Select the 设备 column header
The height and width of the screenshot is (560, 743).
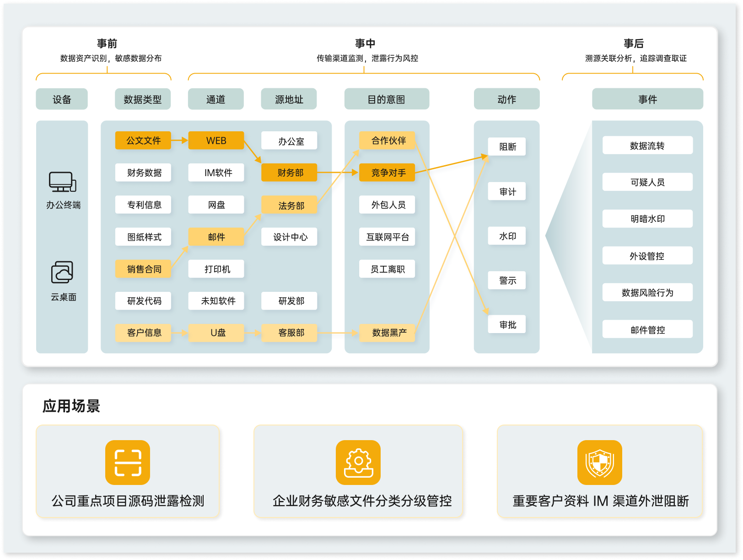click(62, 99)
